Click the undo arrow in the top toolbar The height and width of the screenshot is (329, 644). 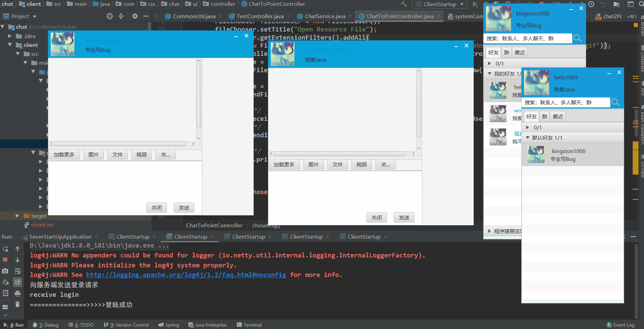(x=603, y=4)
